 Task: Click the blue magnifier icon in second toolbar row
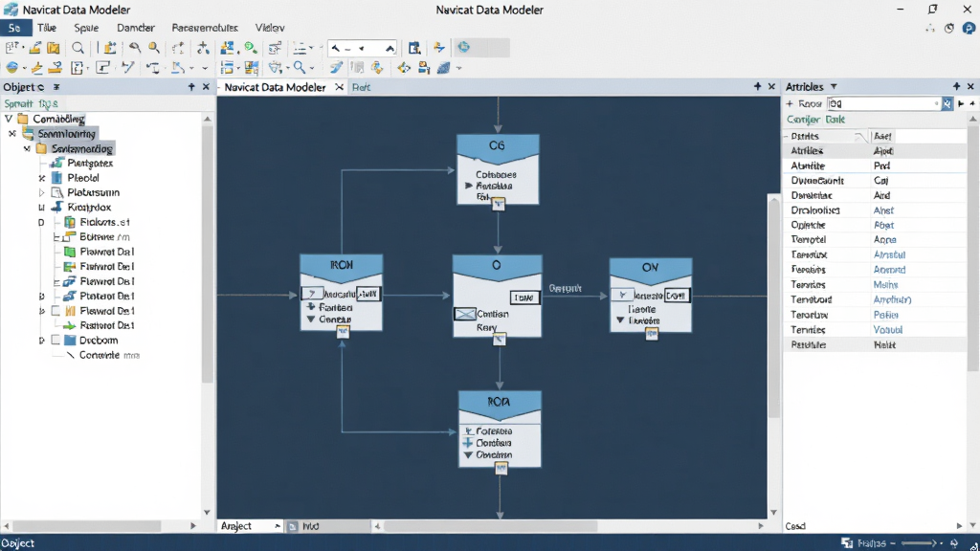(x=300, y=68)
